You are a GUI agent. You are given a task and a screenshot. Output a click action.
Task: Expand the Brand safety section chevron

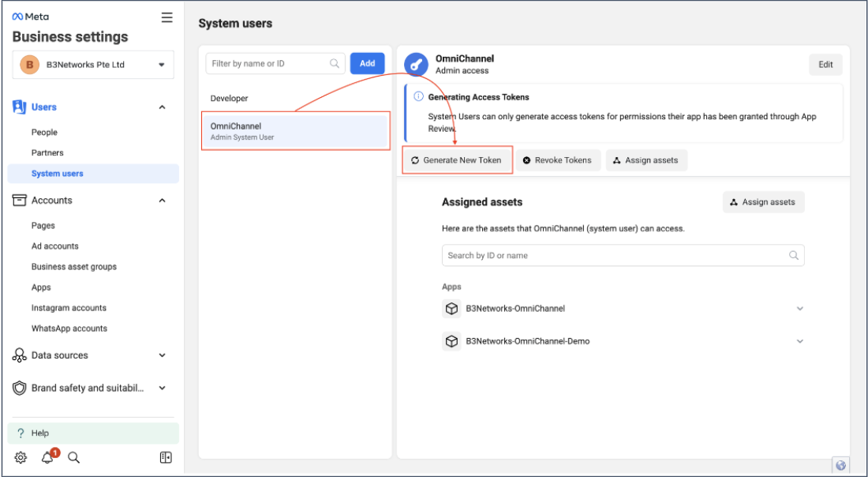click(163, 388)
